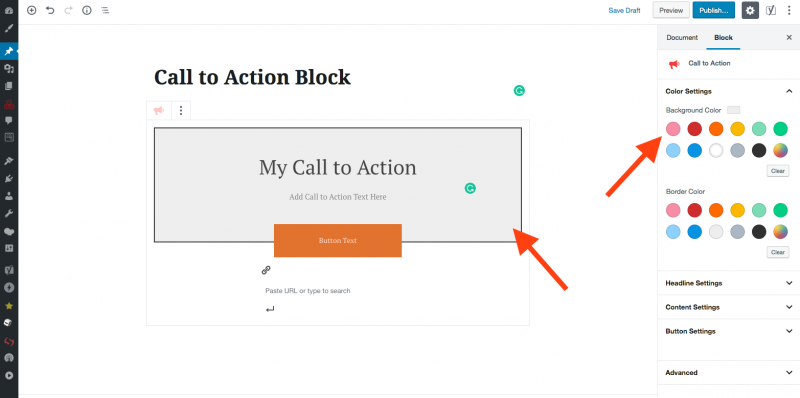Image resolution: width=800 pixels, height=398 pixels.
Task: Open the three-dot block options menu
Action: (x=181, y=110)
